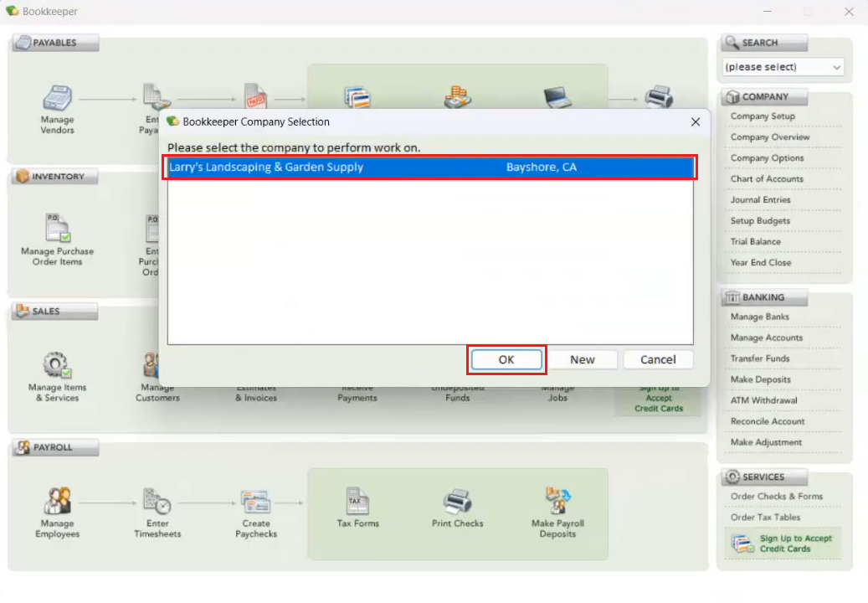Open Create Paychecks icon
Image resolution: width=868 pixels, height=603 pixels.
(256, 502)
